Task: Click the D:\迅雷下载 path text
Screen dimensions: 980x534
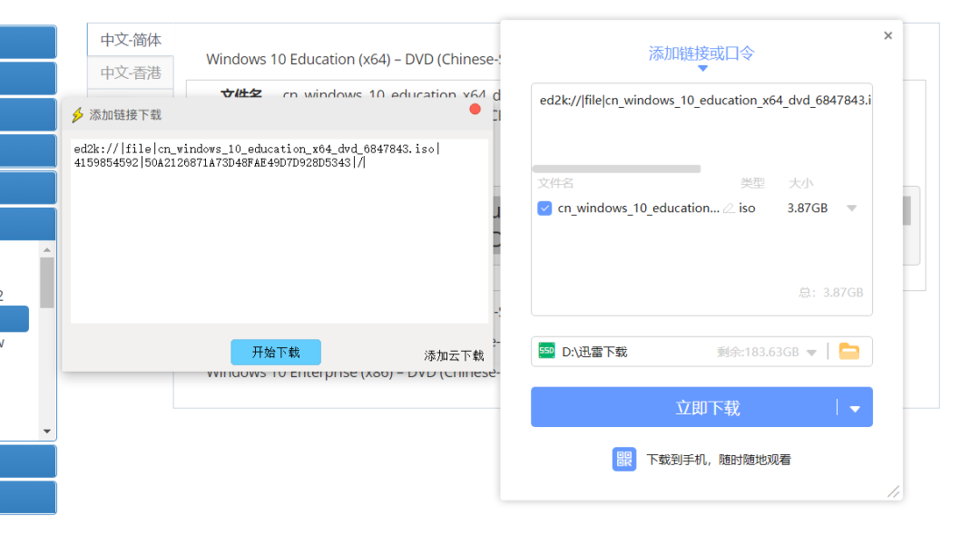Action: [594, 352]
